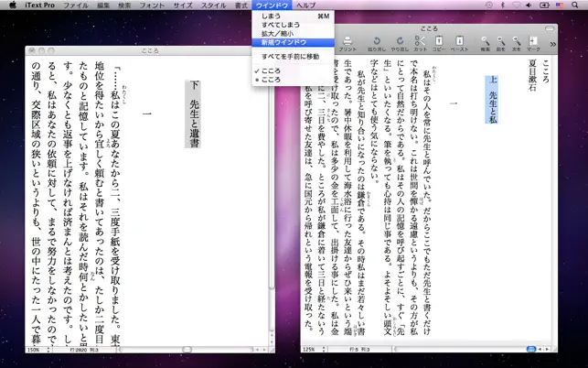The image size is (588, 368).
Task: Click the Redo (やり直し) toolbar icon
Action: 400,43
